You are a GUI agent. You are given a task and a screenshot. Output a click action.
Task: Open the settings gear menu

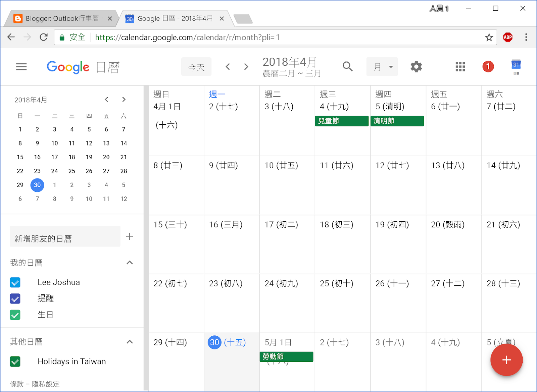[x=416, y=67]
